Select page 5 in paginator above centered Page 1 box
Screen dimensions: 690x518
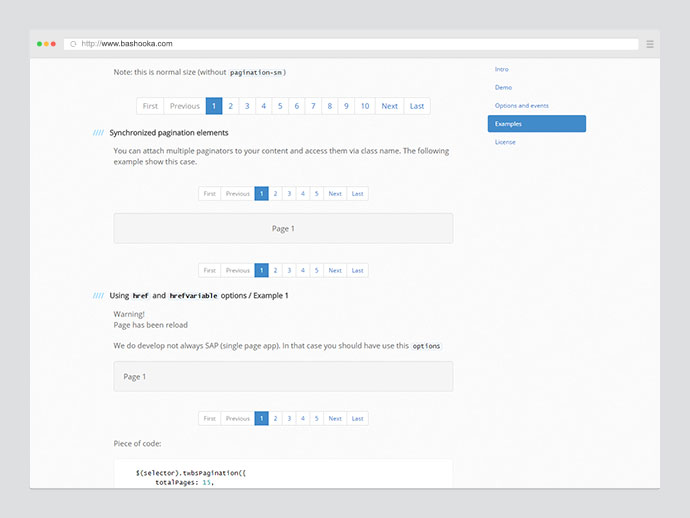[316, 194]
